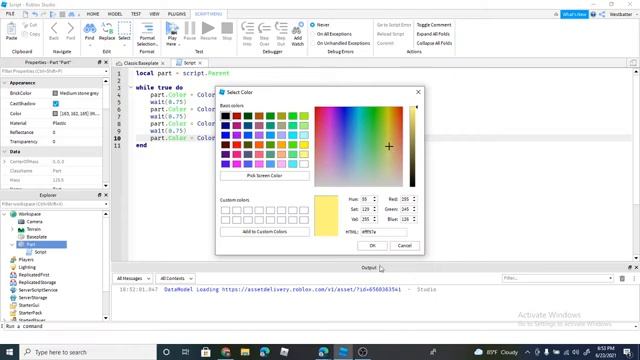
Task: Toggle the CastShadow checkbox
Action: (56, 104)
